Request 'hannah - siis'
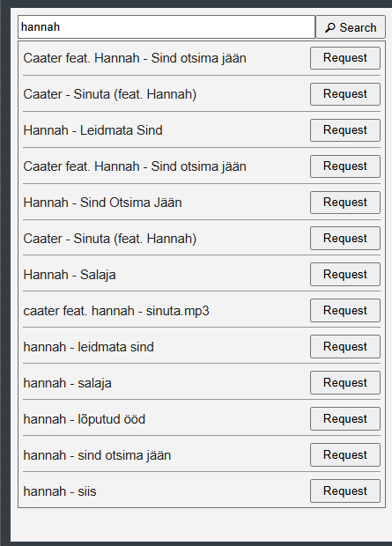Screen dimensions: 392x546 pyautogui.click(x=345, y=491)
